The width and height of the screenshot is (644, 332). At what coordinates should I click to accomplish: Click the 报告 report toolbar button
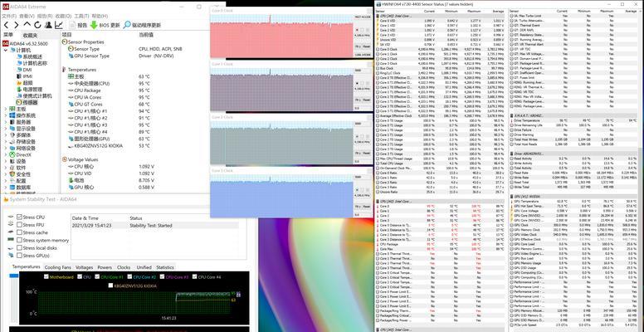tap(78, 25)
